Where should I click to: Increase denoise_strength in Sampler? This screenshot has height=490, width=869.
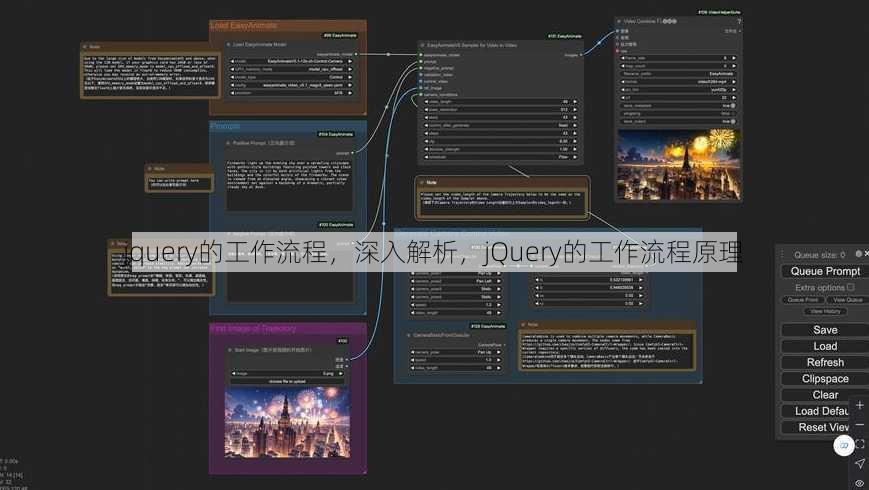pyautogui.click(x=575, y=149)
